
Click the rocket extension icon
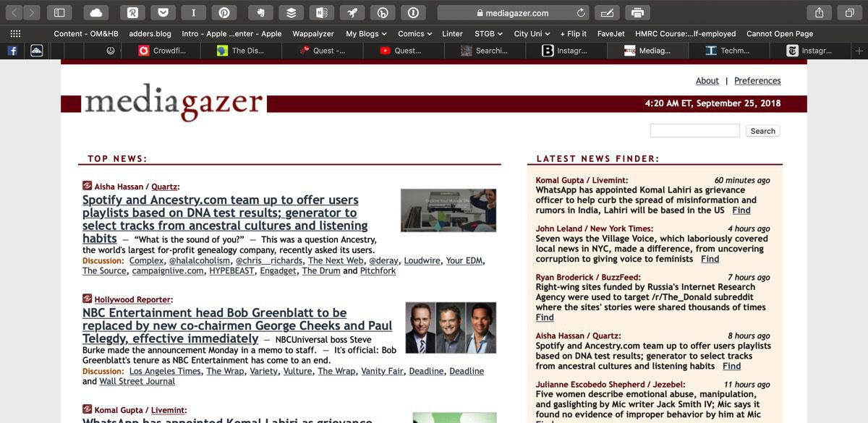click(352, 12)
